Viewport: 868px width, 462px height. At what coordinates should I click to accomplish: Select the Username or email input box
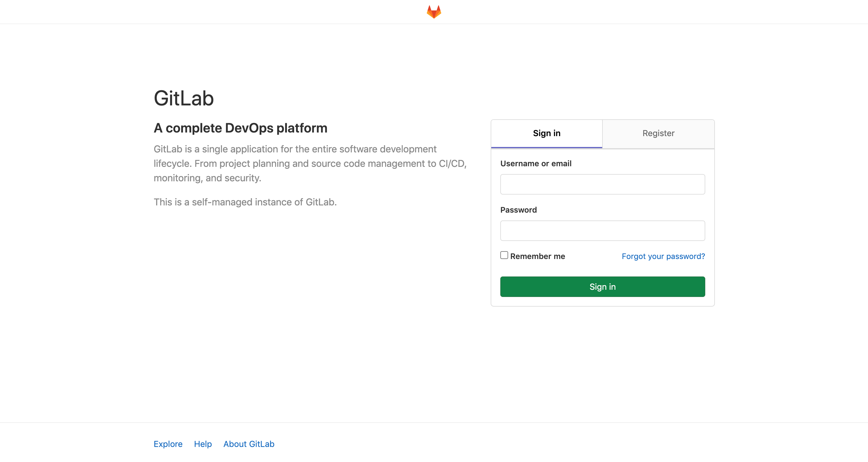coord(602,184)
